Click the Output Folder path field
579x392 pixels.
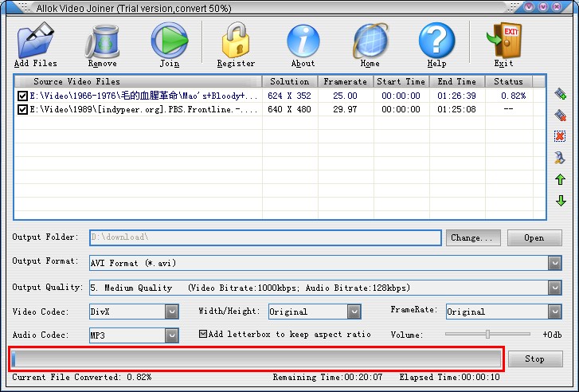click(265, 237)
